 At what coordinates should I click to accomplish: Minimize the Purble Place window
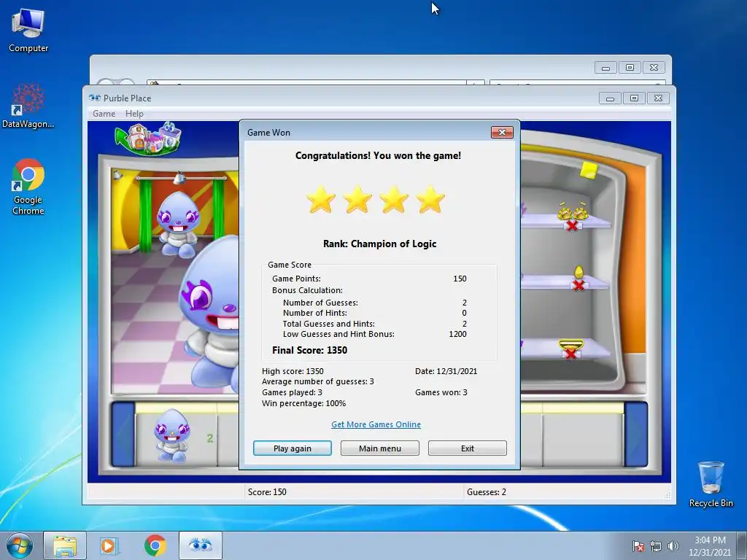(x=610, y=98)
